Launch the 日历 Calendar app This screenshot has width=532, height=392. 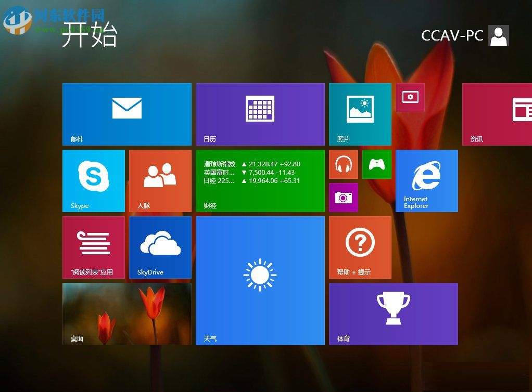[260, 113]
